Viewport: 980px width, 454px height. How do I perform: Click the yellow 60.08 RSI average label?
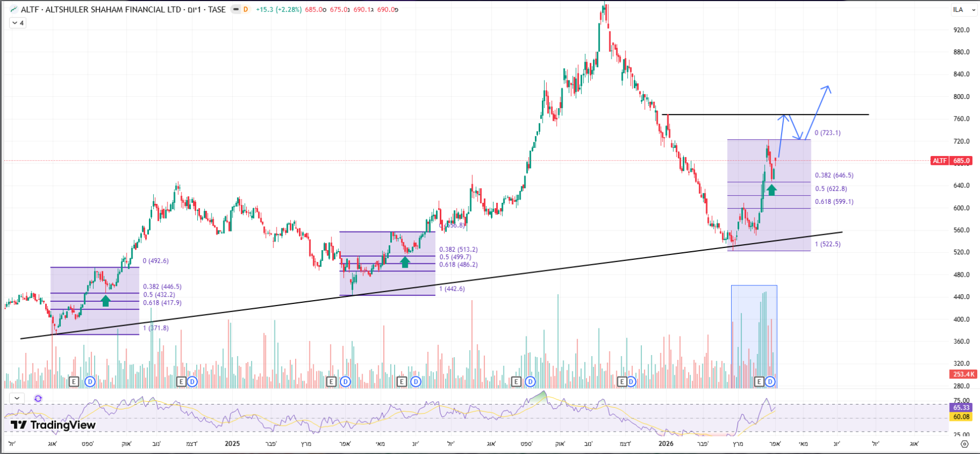pyautogui.click(x=961, y=416)
